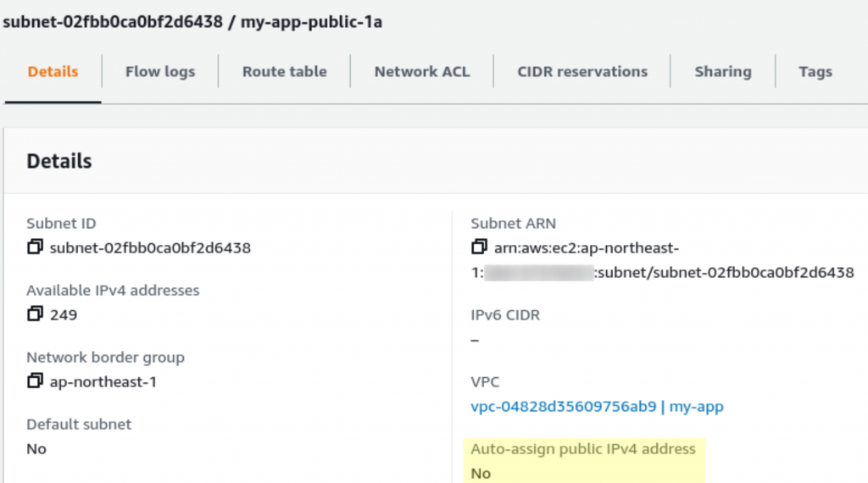868x483 pixels.
Task: Copy the Network border group value
Action: point(35,381)
